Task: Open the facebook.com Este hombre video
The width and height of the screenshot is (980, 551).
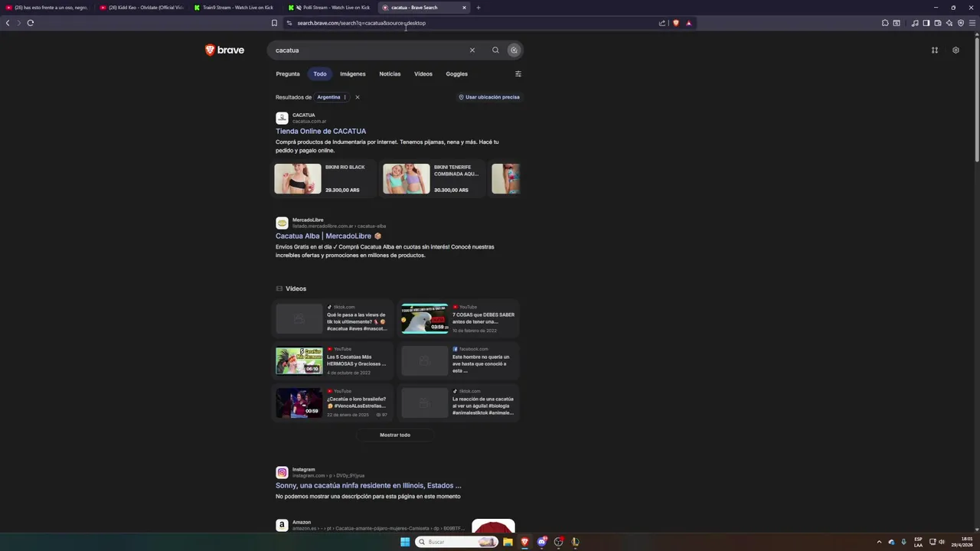Action: tap(460, 360)
